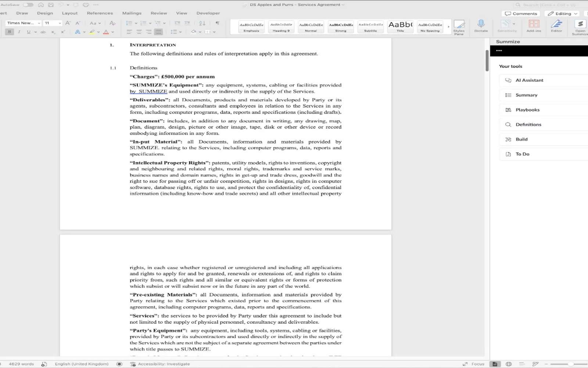Switch to the Mailings tab
This screenshot has width=588, height=368.
132,13
